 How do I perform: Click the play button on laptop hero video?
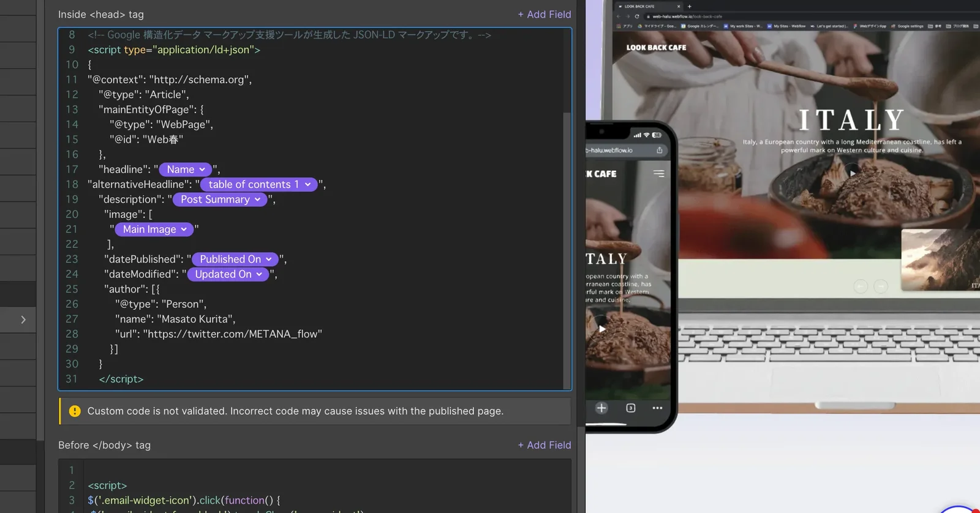pos(852,173)
